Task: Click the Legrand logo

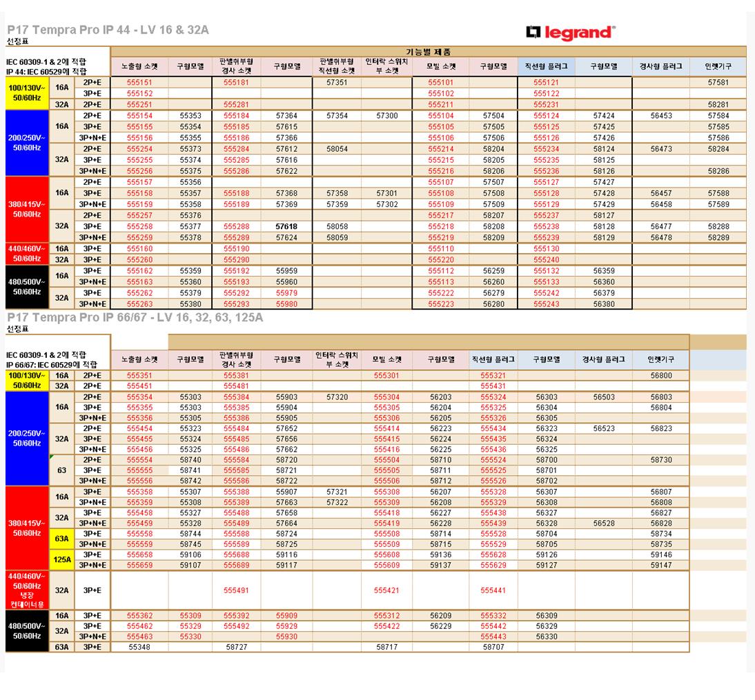Action: (570, 33)
